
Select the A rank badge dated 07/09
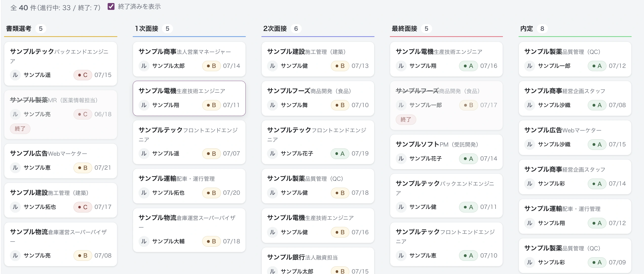coord(597,262)
